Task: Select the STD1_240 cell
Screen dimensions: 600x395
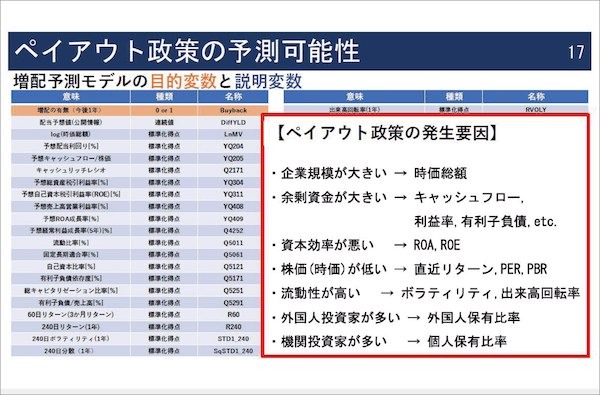Action: tap(233, 339)
